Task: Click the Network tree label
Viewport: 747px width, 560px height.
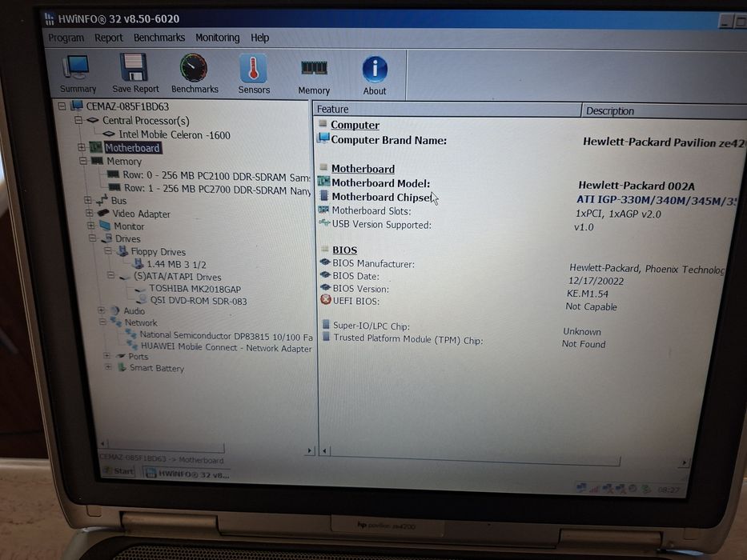Action: coord(141,322)
